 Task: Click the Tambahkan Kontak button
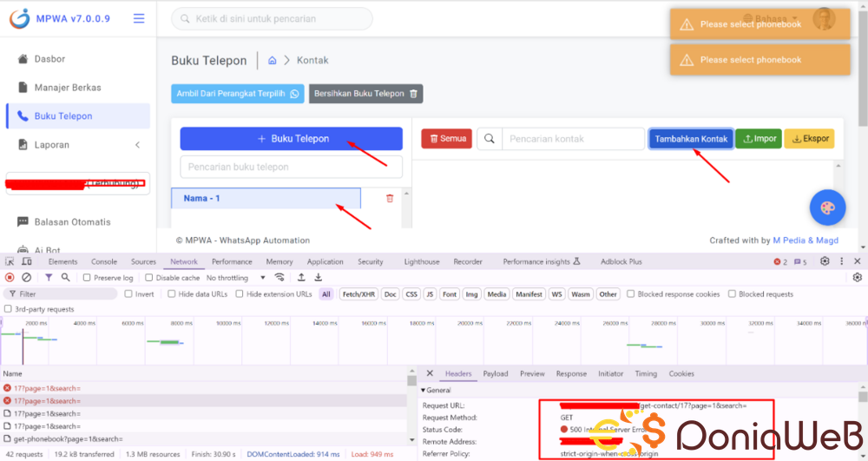tap(690, 139)
